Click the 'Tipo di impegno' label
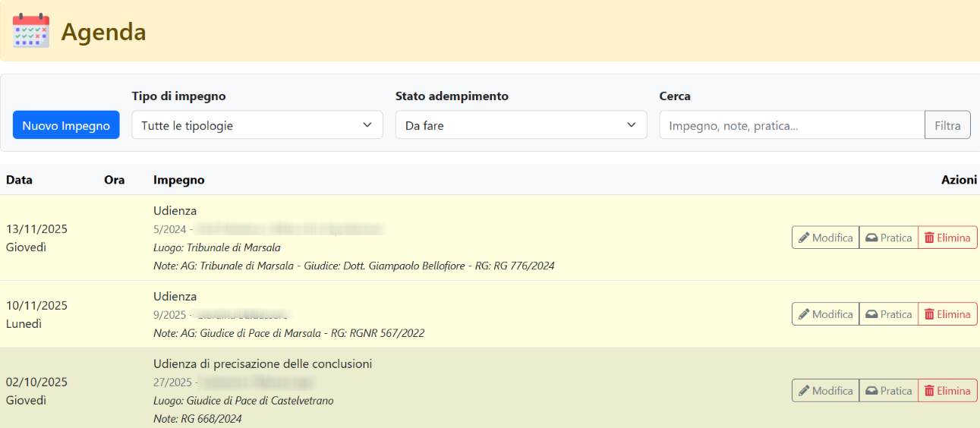 179,96
